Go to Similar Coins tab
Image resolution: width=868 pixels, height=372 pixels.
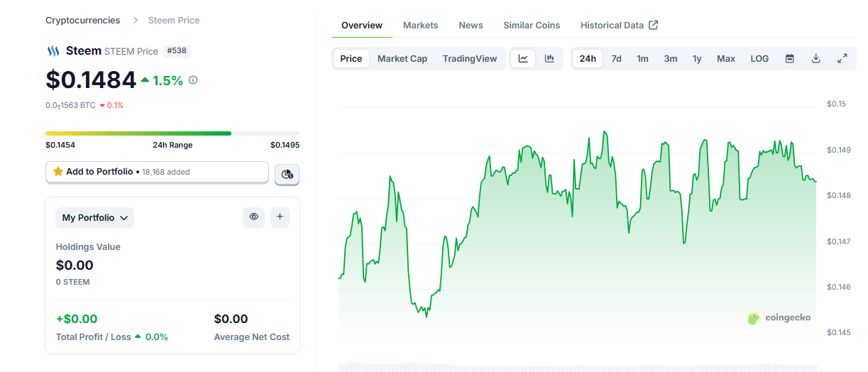click(532, 26)
